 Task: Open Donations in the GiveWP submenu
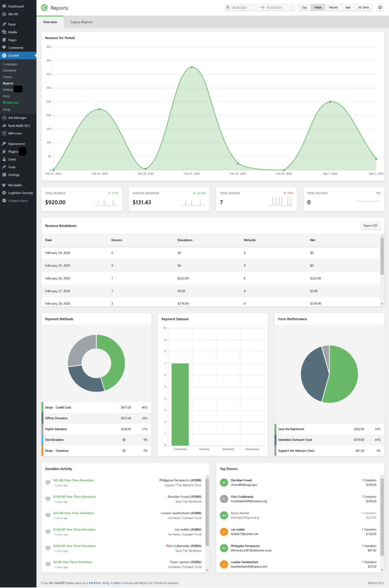click(x=10, y=70)
